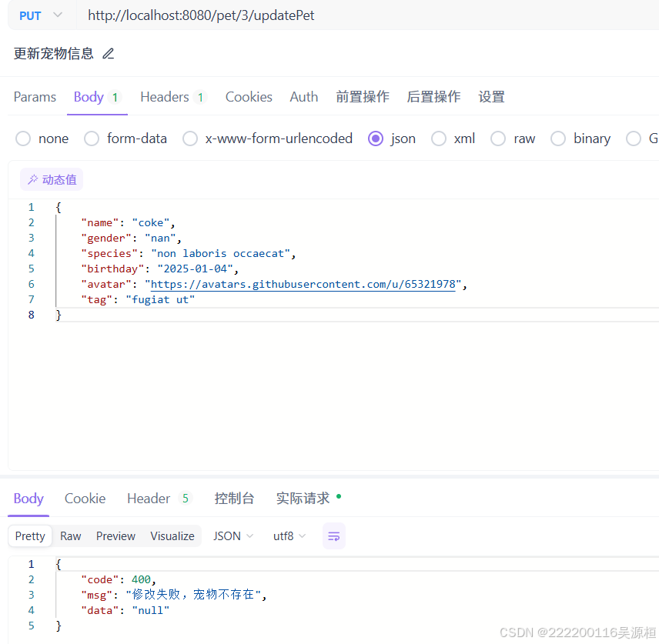Choose x-www-form-urlencoded body type

click(190, 138)
